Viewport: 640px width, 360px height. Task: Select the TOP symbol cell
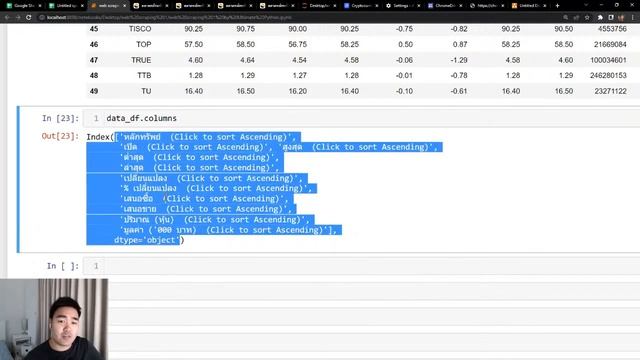(144, 44)
